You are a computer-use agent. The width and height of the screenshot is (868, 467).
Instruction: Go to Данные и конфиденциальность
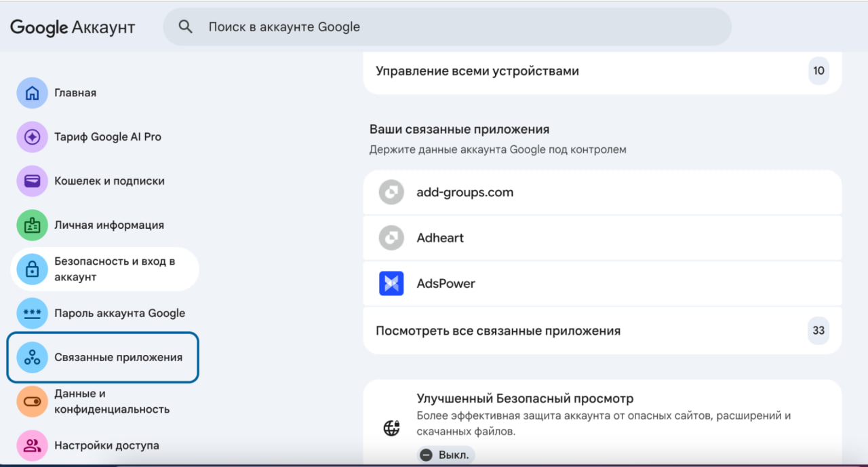[106, 402]
